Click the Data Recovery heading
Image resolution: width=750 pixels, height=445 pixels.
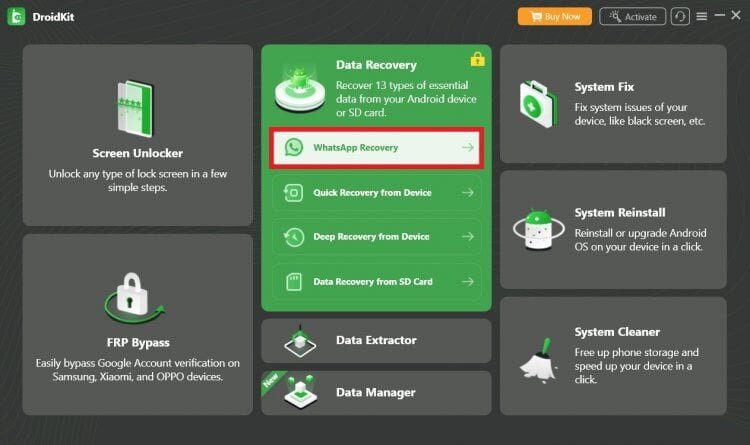(x=376, y=65)
